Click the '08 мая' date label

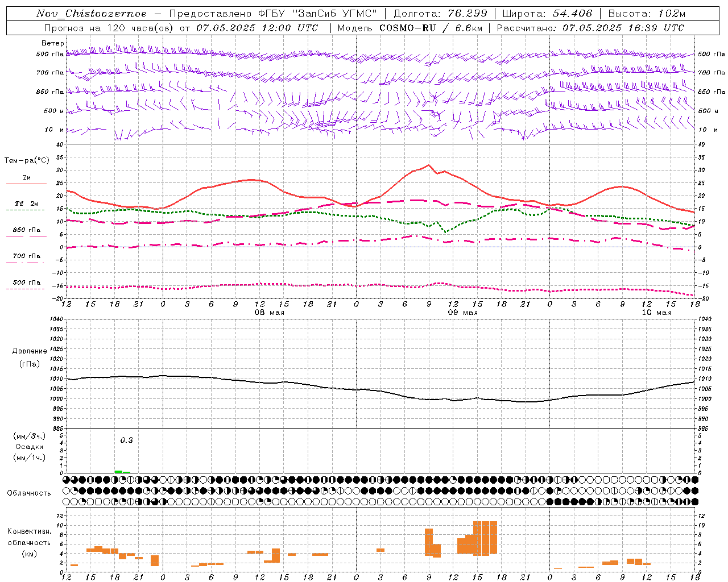coord(270,313)
